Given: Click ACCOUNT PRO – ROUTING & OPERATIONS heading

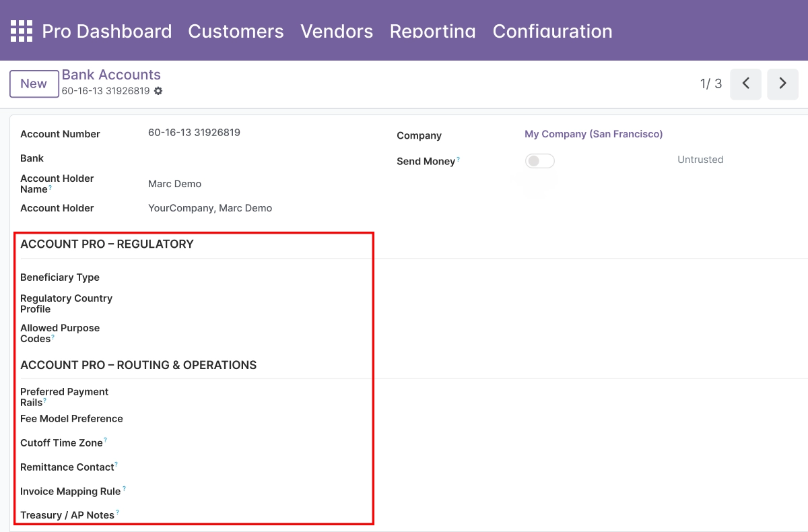Looking at the screenshot, I should [139, 365].
